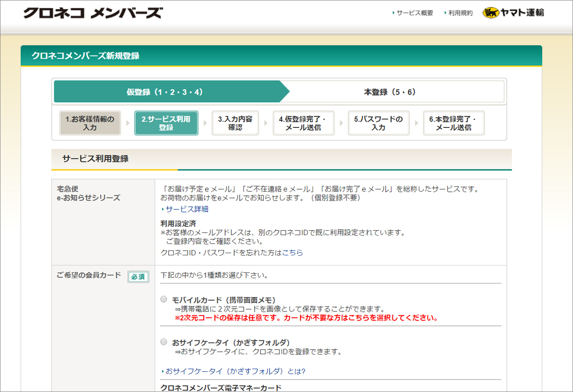Screen dimensions: 573x392
Task: Click the 必須 badge beside ご希望の会員カード
Action: pyautogui.click(x=138, y=276)
